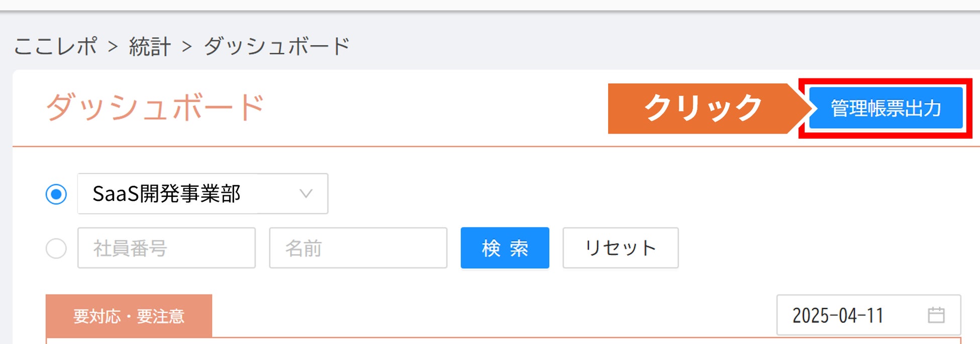Focus the 社員番号 input field

166,248
